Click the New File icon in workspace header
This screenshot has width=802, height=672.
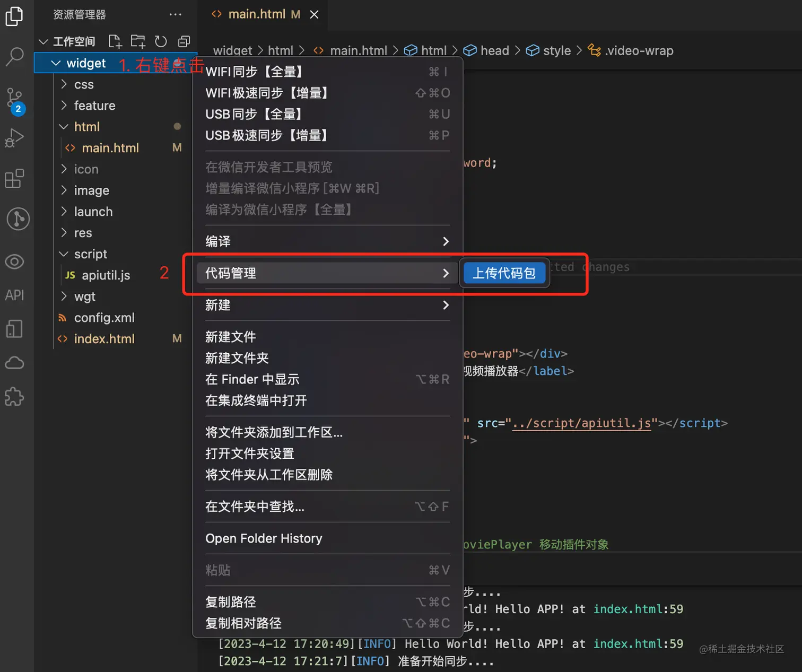pos(115,41)
